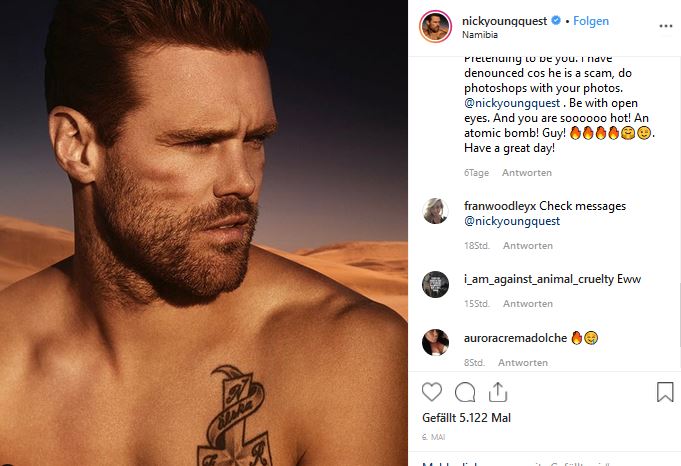Open auroracremadolche's avatar
The image size is (681, 466).
435,342
